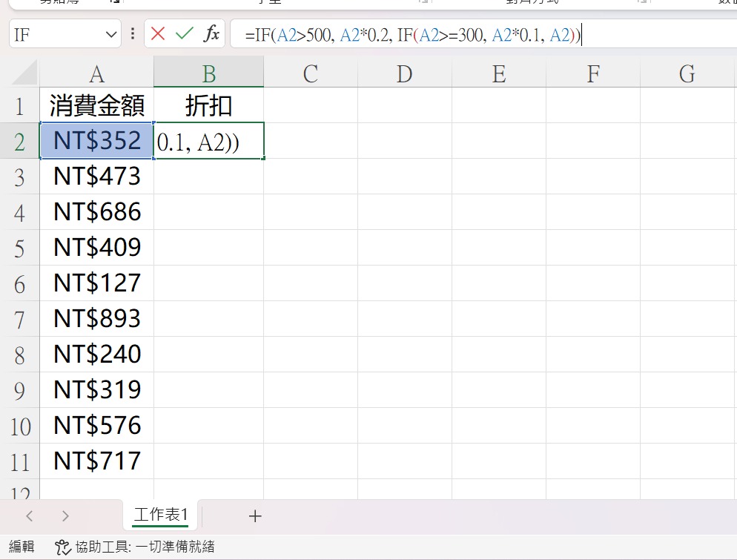Select column A header
Screen dimensions: 737x560
tap(96, 73)
